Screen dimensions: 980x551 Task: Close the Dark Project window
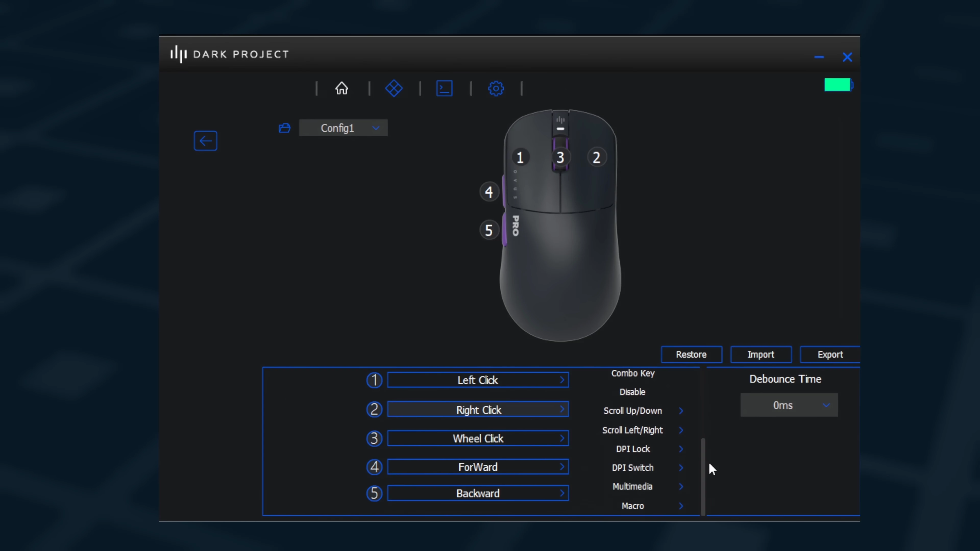[847, 57]
